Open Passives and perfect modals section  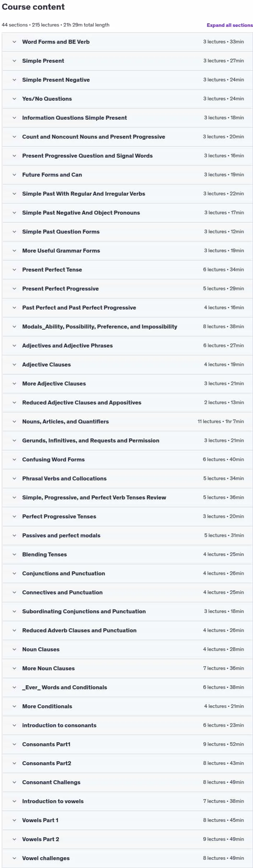pos(127,536)
